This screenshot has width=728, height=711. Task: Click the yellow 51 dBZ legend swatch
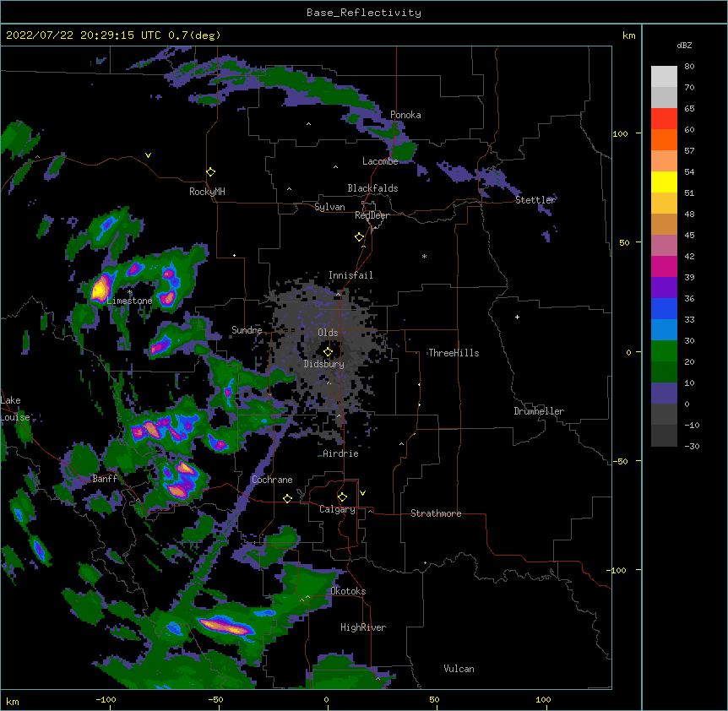[x=664, y=182]
